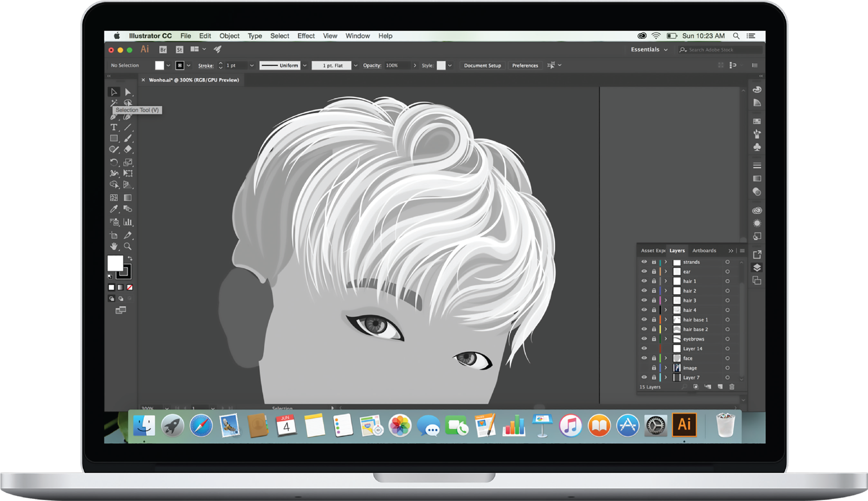Switch to the Artboards tab

tap(704, 251)
